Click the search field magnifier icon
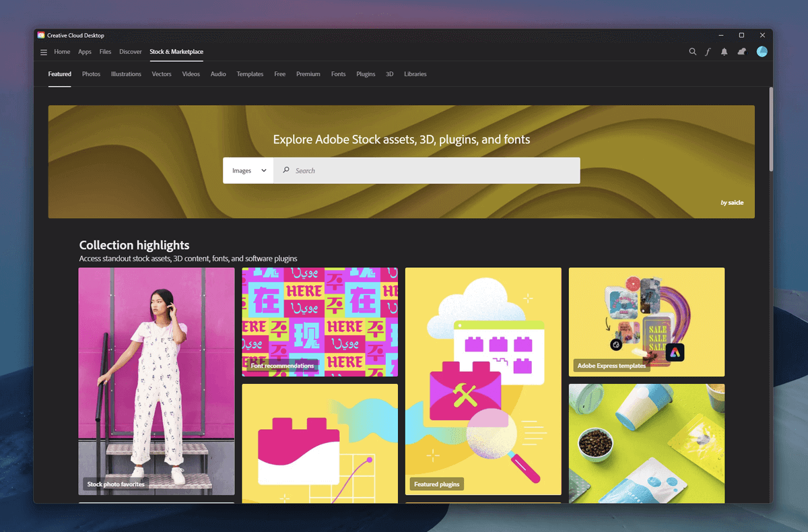 tap(286, 170)
